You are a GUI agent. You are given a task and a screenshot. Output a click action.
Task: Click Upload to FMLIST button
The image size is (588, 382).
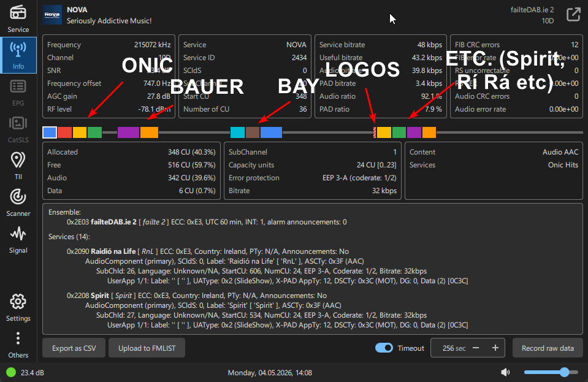click(x=147, y=348)
